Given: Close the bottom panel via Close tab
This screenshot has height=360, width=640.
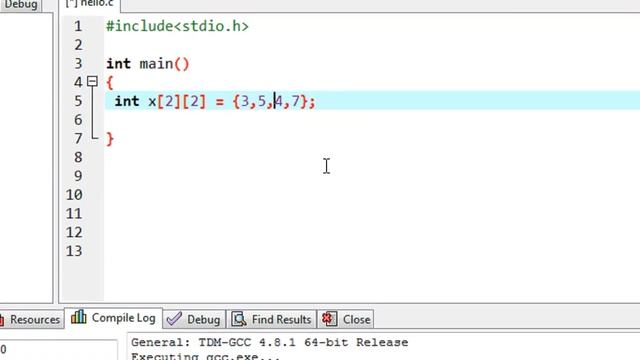Looking at the screenshot, I should click(x=346, y=319).
